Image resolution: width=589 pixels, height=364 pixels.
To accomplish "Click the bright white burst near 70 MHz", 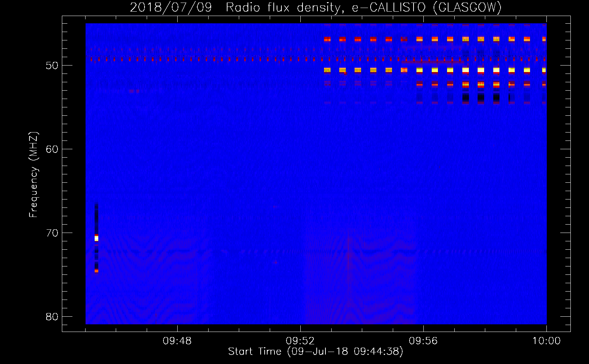I will [x=96, y=238].
